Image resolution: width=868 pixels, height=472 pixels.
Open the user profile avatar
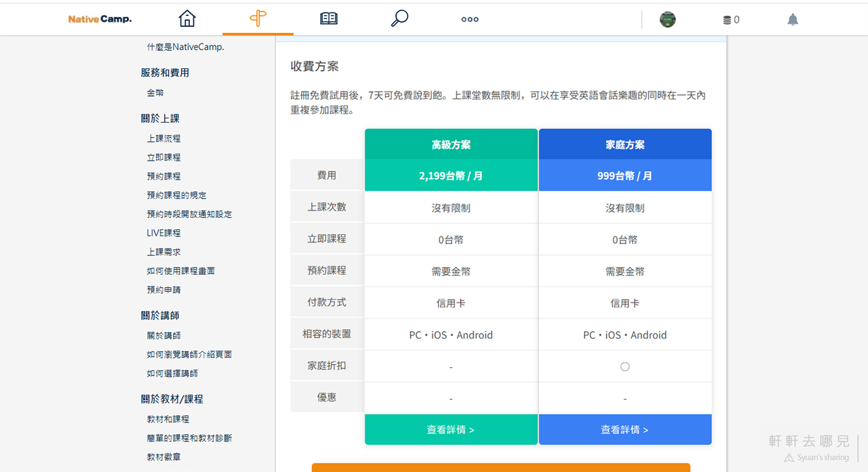coord(667,20)
